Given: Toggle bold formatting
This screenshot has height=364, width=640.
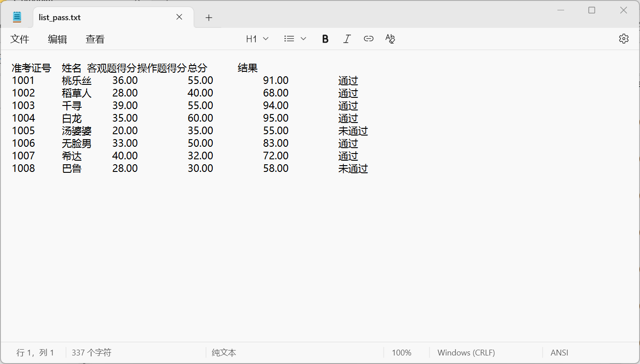Looking at the screenshot, I should click(x=324, y=39).
